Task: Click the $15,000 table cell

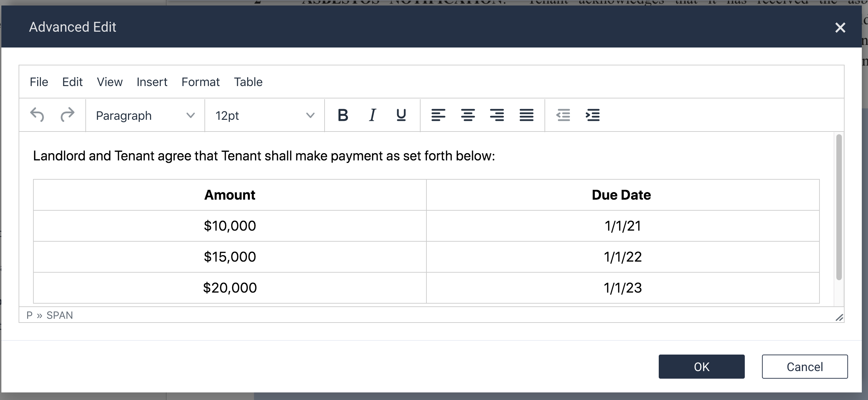Action: coord(230,257)
